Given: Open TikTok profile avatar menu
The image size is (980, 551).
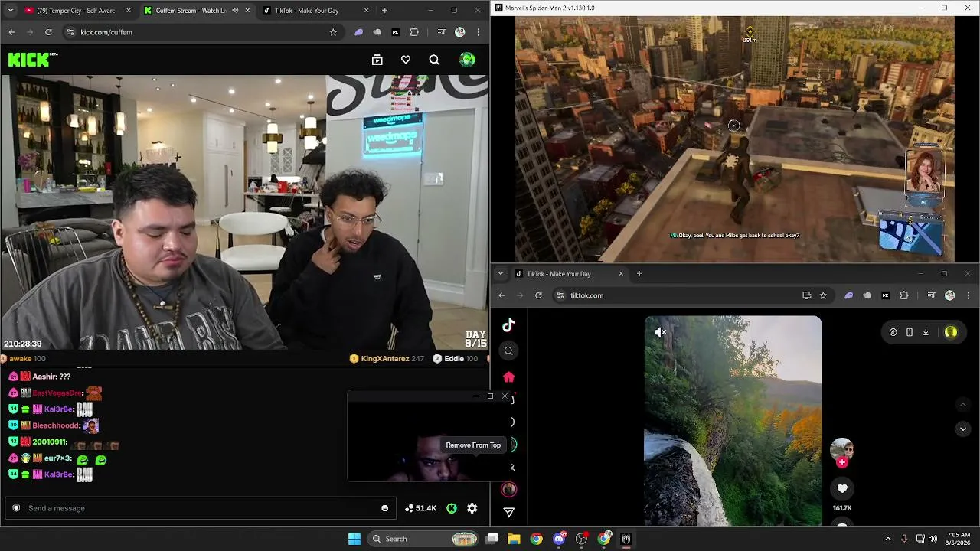Looking at the screenshot, I should point(951,332).
